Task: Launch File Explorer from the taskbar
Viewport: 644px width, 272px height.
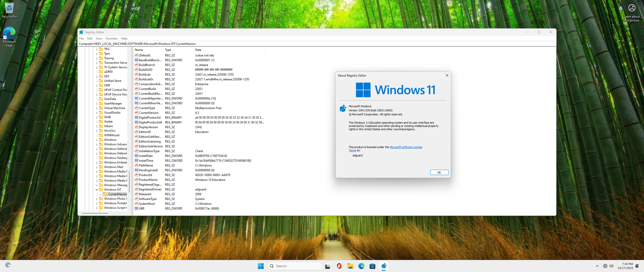Action: point(350,266)
